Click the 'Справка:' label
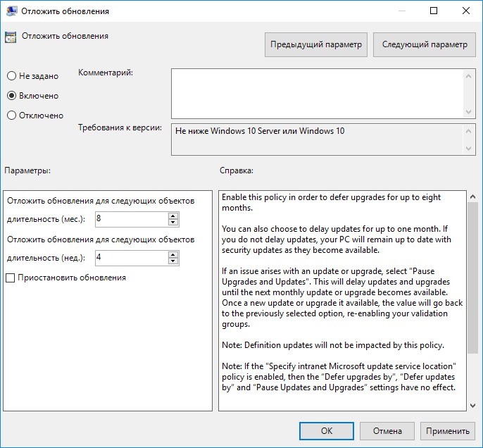Viewport: 483px width, 448px height. pyautogui.click(x=237, y=170)
